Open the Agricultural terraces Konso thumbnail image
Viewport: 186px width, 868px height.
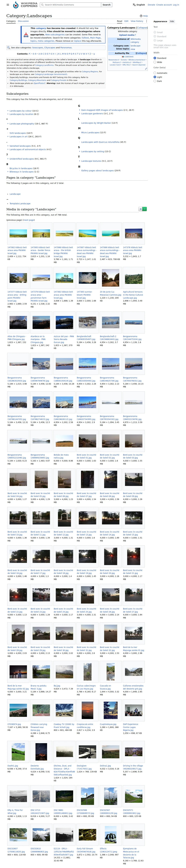tap(134, 278)
